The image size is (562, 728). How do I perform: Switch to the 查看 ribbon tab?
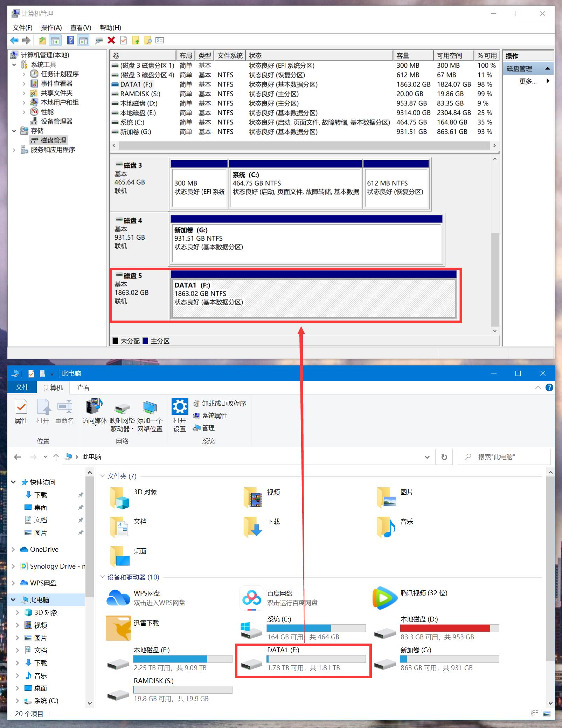click(x=83, y=387)
